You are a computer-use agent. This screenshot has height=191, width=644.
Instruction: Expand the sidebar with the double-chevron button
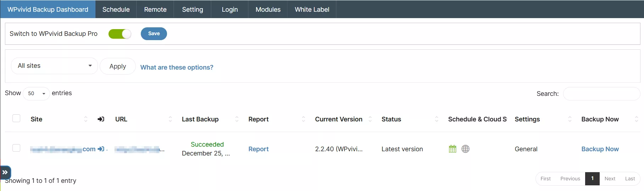5,173
